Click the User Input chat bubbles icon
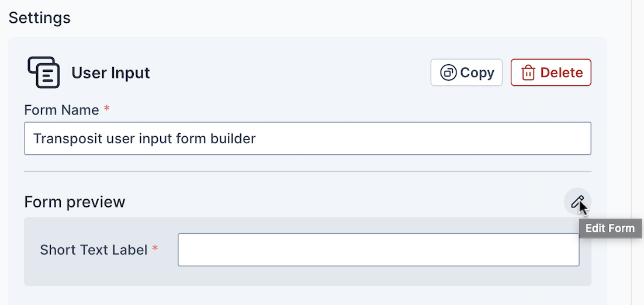This screenshot has width=644, height=305. (x=44, y=72)
